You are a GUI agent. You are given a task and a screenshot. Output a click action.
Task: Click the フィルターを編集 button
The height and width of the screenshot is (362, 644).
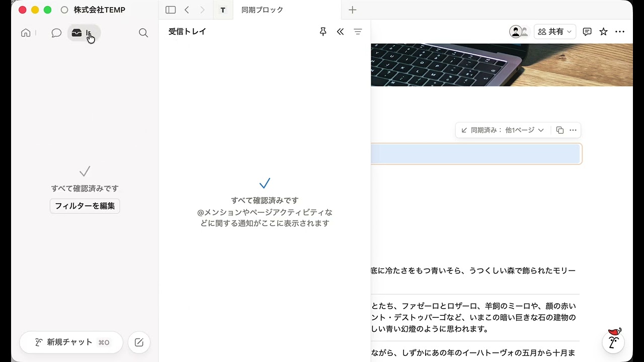point(85,206)
